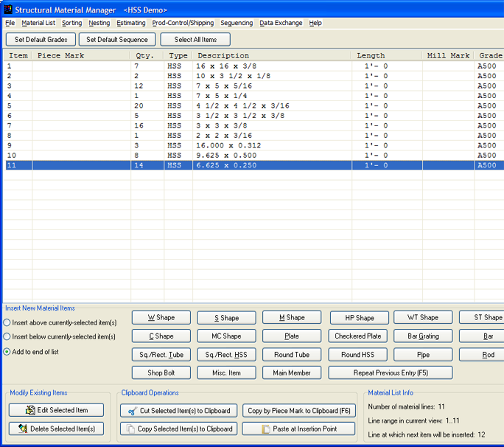504x447 pixels.
Task: Insert a Rod item
Action: tap(481, 355)
